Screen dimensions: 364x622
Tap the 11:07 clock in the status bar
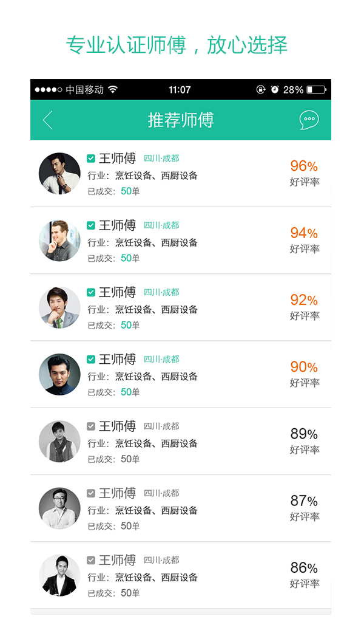point(181,89)
